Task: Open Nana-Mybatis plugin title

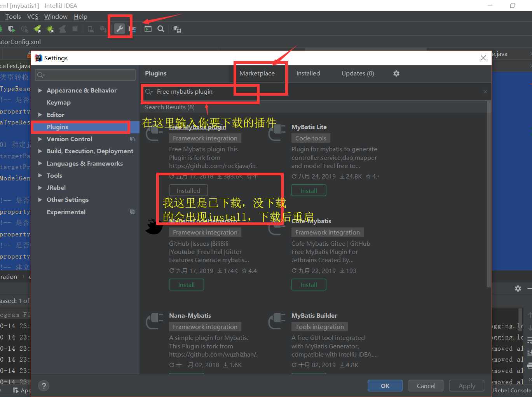Action: click(190, 315)
